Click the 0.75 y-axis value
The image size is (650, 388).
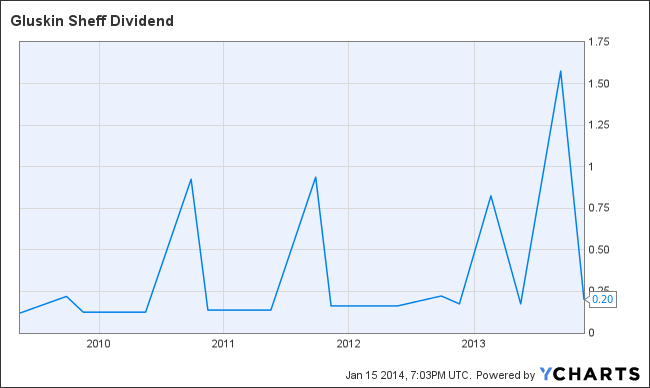coord(599,208)
